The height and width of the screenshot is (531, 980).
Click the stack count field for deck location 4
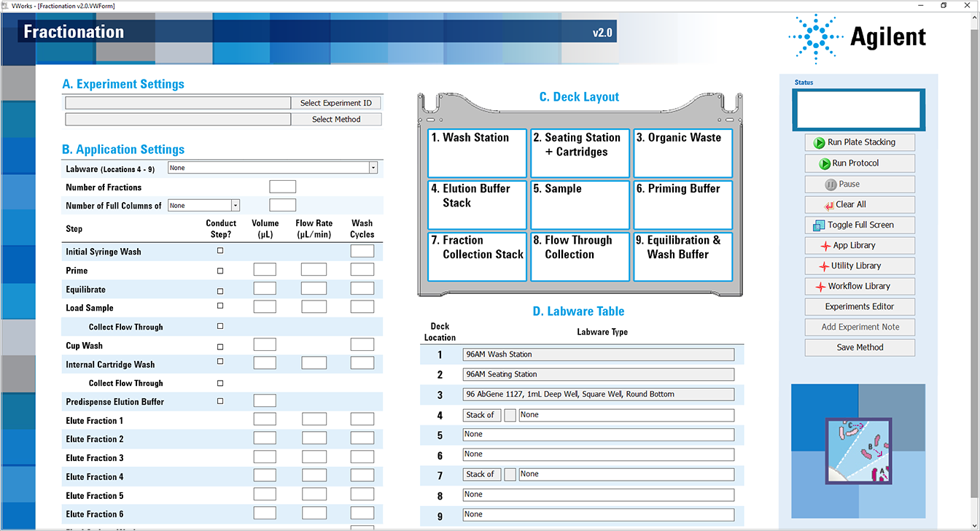pyautogui.click(x=510, y=415)
